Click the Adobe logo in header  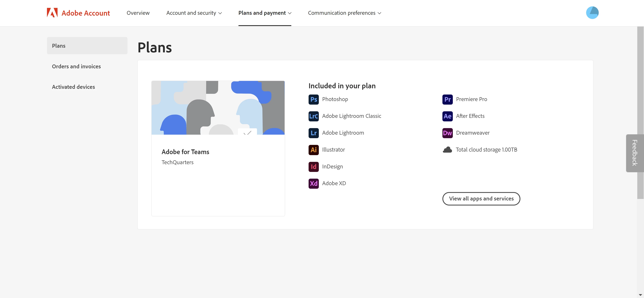(x=52, y=13)
